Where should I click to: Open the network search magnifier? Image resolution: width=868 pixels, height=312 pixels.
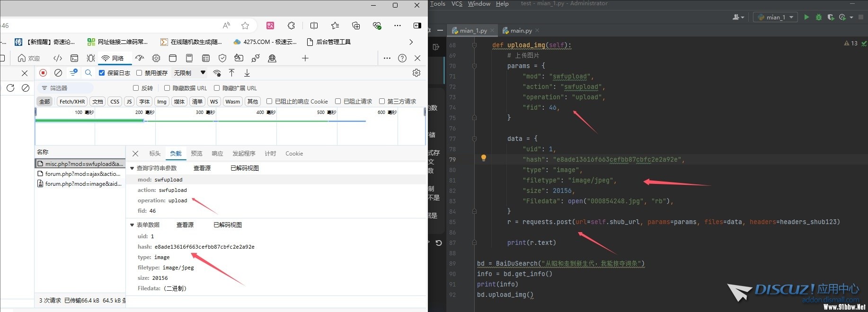89,73
